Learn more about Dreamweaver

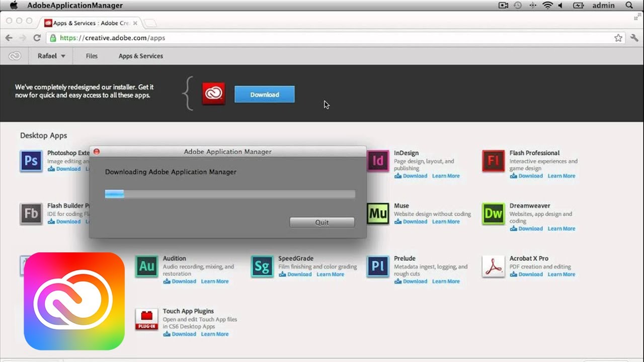(x=561, y=229)
